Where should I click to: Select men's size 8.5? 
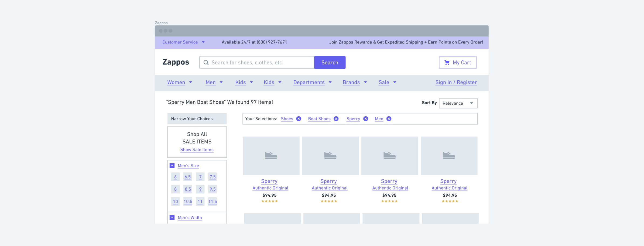point(188,189)
